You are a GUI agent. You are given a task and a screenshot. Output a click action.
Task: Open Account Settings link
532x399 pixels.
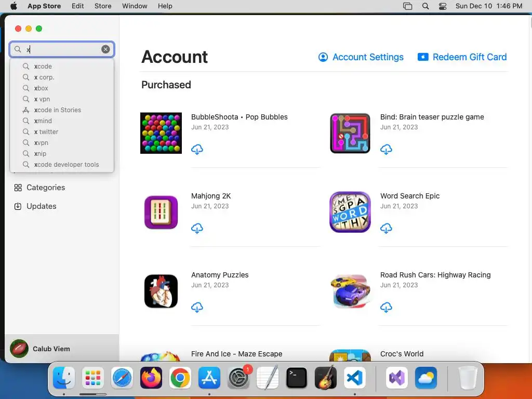(x=361, y=57)
